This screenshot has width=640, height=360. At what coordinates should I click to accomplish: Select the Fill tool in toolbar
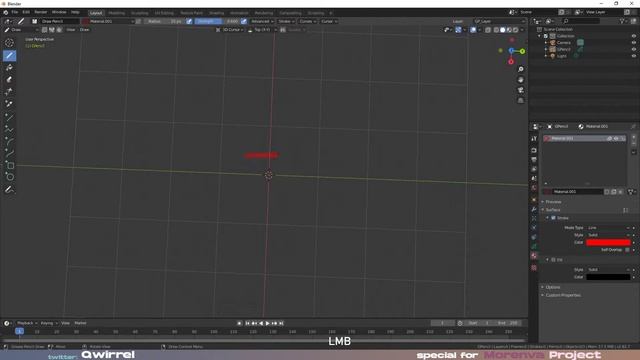tap(9, 68)
